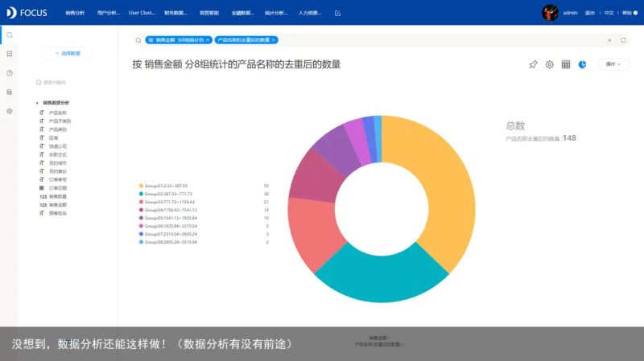Click the magnifier icon in the query bar
Image resolution: width=644 pixels, height=361 pixels.
tap(138, 40)
